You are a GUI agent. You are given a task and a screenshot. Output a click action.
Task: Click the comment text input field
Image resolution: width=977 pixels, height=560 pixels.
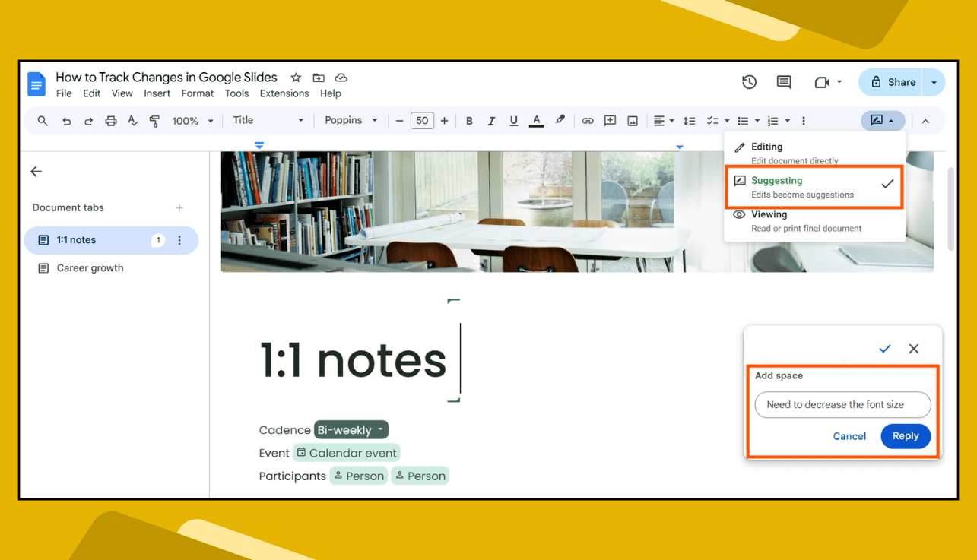842,405
